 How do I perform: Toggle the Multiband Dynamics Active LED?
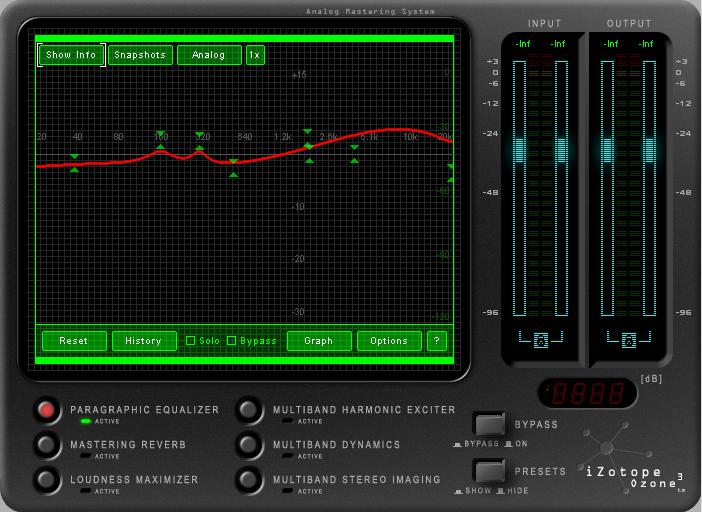click(x=288, y=456)
